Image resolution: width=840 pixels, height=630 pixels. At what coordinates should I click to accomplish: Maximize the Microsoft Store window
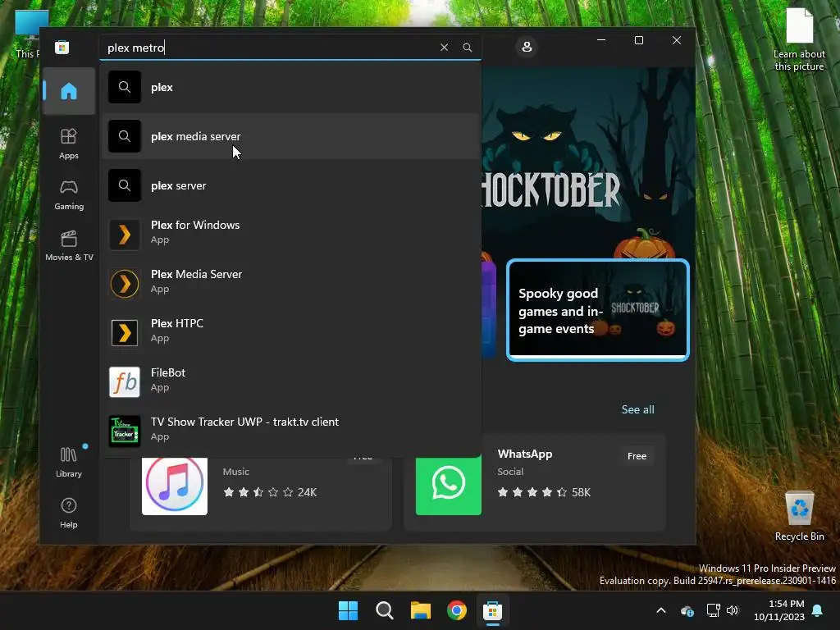tap(638, 40)
